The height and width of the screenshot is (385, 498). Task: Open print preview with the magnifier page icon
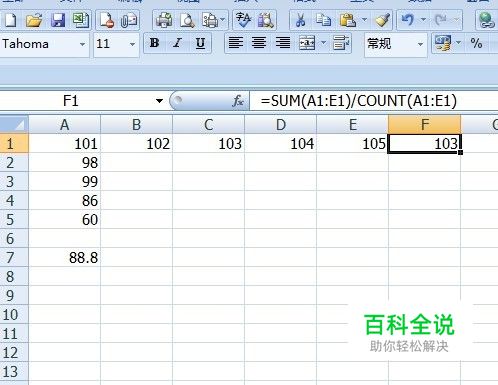[187, 20]
